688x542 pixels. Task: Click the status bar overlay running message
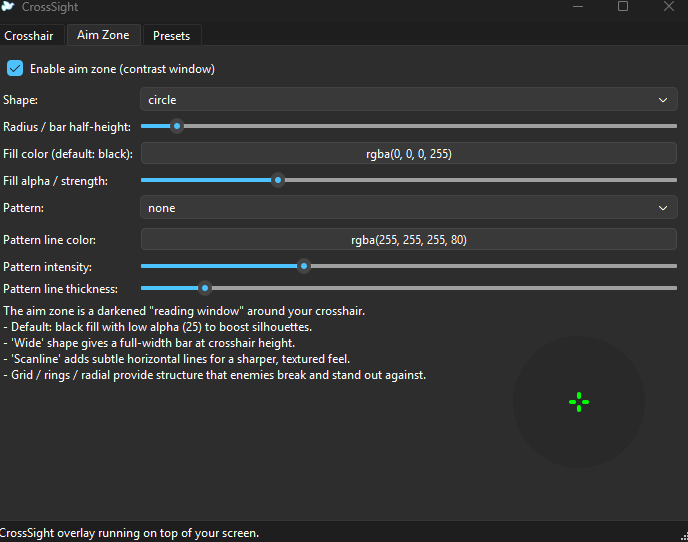click(130, 533)
